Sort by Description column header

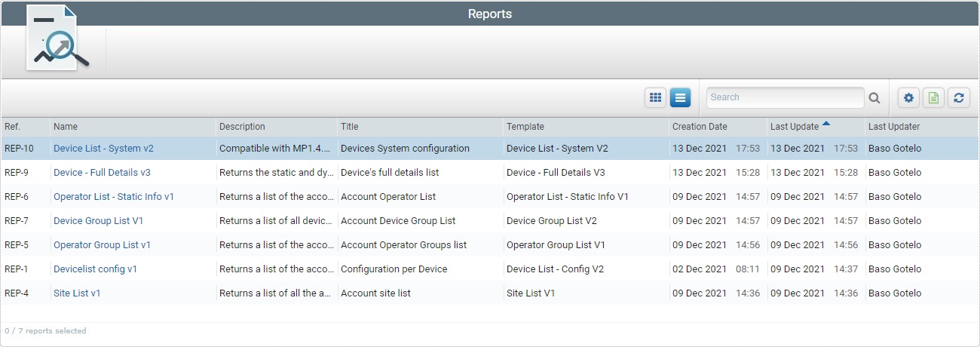coord(276,127)
